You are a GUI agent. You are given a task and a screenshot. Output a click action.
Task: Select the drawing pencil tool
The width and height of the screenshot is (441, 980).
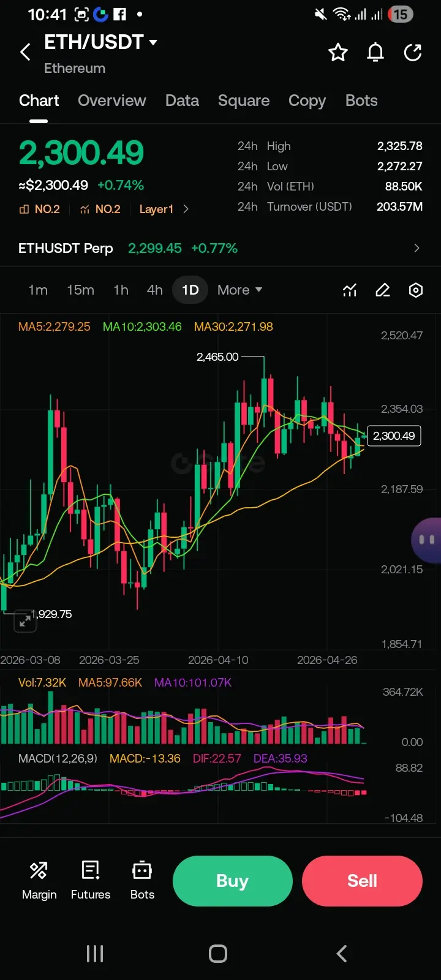(383, 290)
